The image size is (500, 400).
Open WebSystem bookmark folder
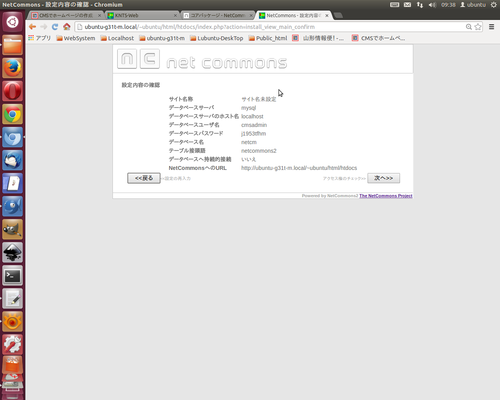(x=76, y=38)
